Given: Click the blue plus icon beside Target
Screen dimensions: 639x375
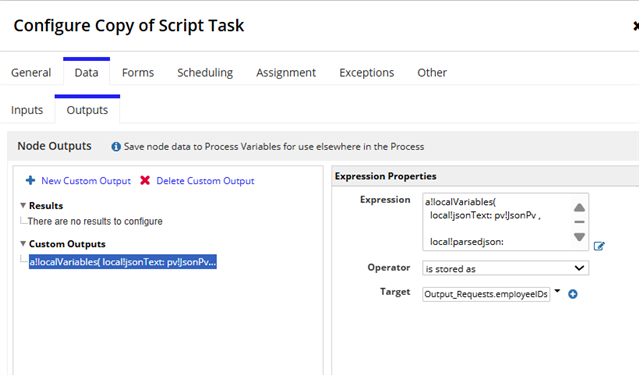Looking at the screenshot, I should click(573, 294).
